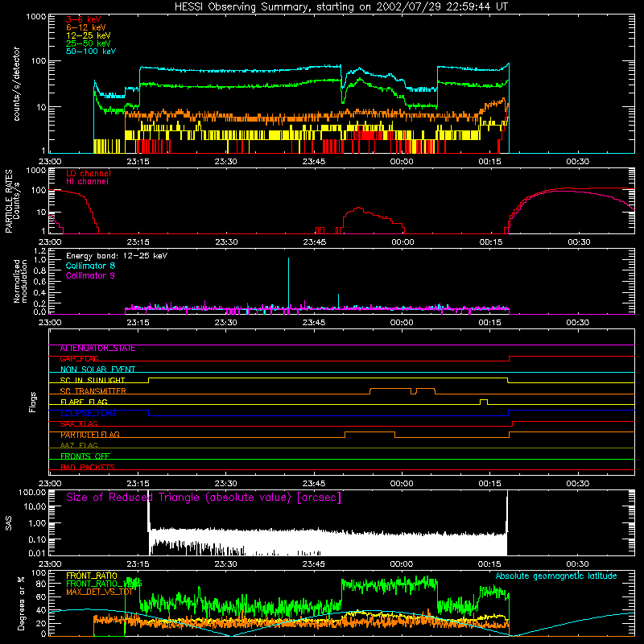The image size is (644, 644).
Task: Click the NON_SOLAR_EVENT flag label
Action: click(x=97, y=369)
